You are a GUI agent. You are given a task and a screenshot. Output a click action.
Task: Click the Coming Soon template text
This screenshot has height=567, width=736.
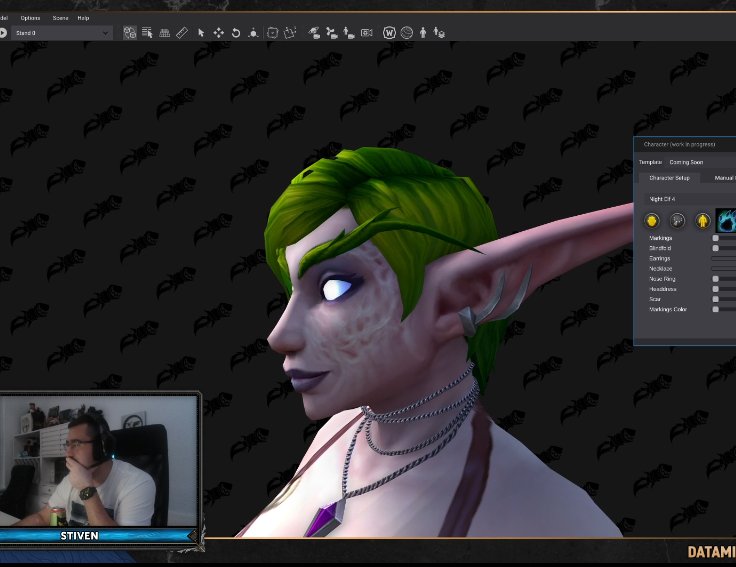tap(686, 162)
